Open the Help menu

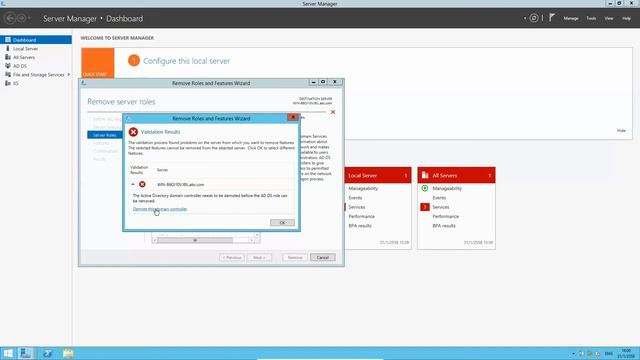[x=626, y=18]
